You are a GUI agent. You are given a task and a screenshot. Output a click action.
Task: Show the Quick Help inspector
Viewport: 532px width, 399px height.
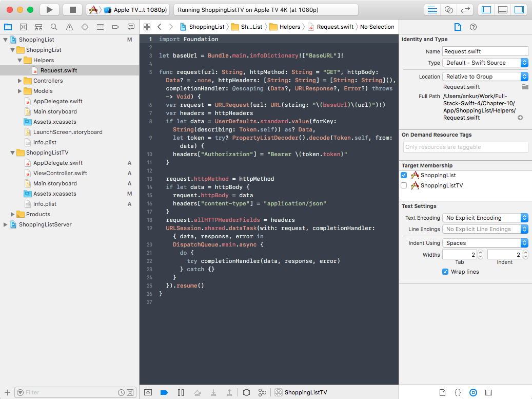pyautogui.click(x=473, y=27)
